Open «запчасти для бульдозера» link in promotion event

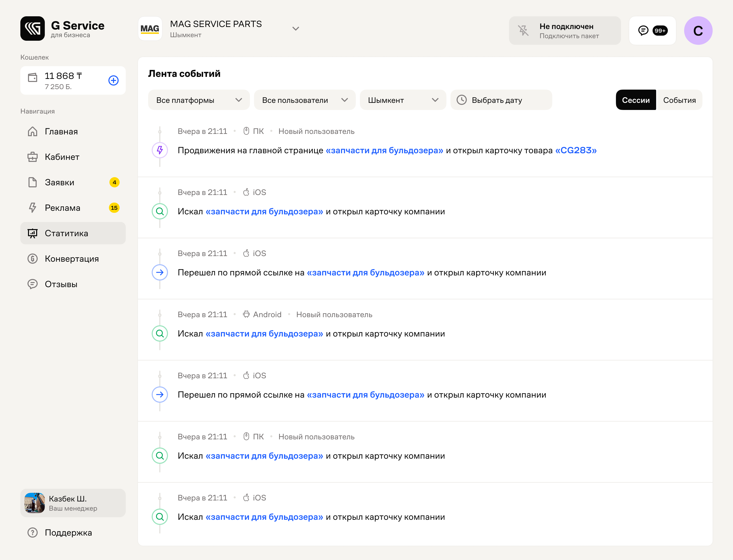tap(384, 150)
